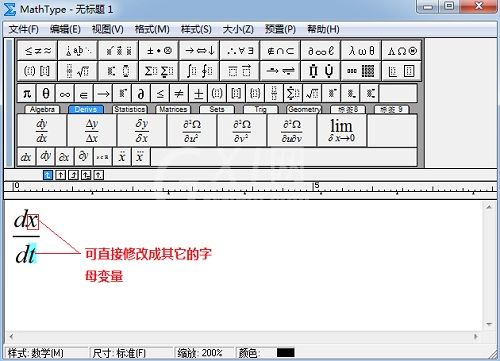Insert the less-than-or-equal symbol
Screen dimensions: 500x361
click(x=160, y=93)
